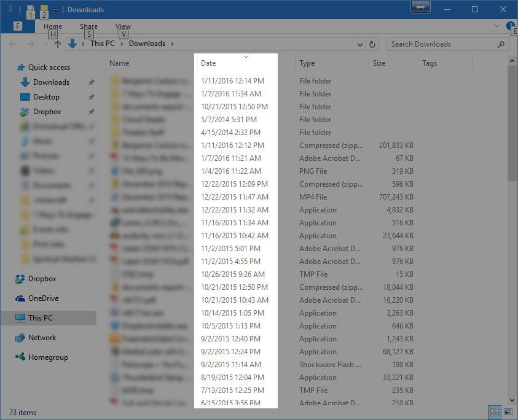Switch to Details view icon in status bar
Image resolution: width=518 pixels, height=420 pixels.
pos(495,412)
